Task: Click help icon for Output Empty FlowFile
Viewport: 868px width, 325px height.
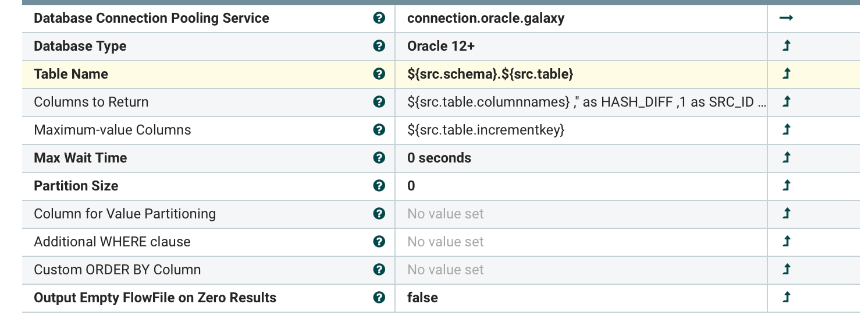Action: pos(379,298)
